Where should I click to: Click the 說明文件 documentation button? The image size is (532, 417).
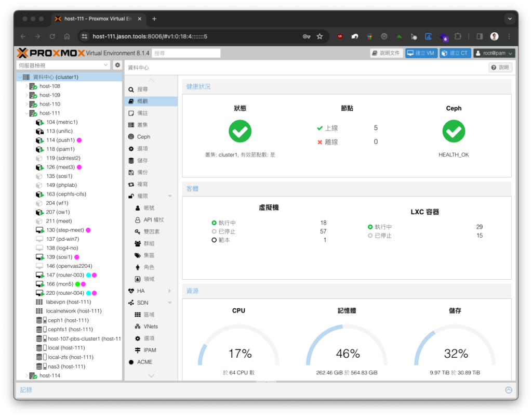pyautogui.click(x=386, y=53)
